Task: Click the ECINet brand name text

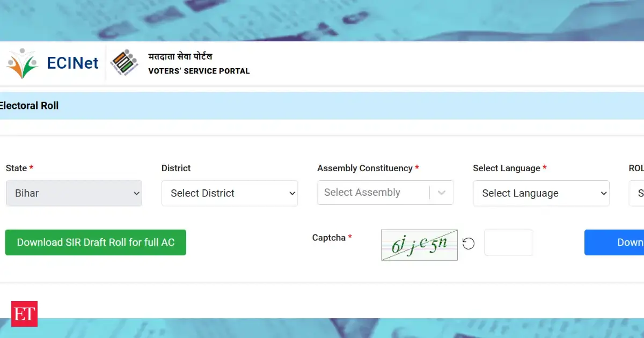Action: coord(72,63)
